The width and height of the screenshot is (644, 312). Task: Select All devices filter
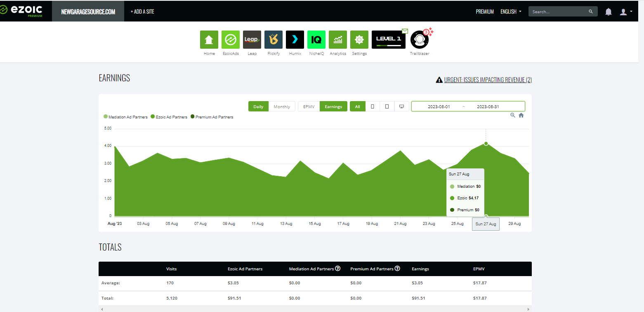click(x=358, y=106)
